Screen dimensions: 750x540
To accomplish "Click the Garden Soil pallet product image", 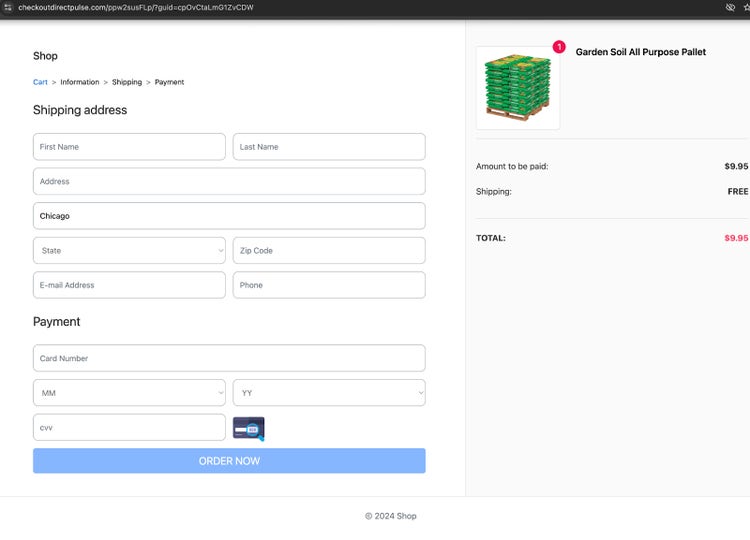I will coord(518,88).
